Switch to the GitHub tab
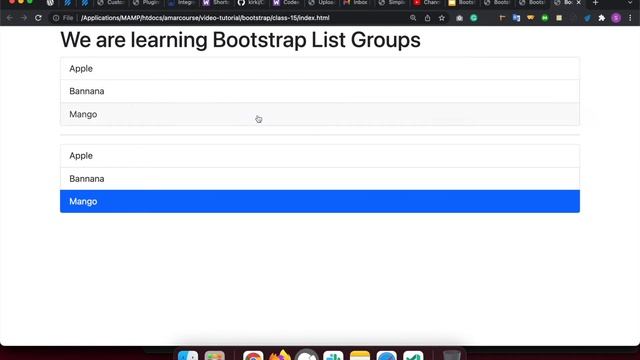The height and width of the screenshot is (360, 640). point(251,2)
